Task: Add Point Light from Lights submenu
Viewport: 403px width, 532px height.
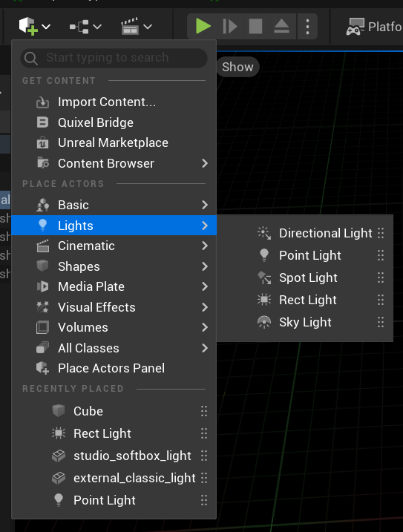Action: (304, 255)
